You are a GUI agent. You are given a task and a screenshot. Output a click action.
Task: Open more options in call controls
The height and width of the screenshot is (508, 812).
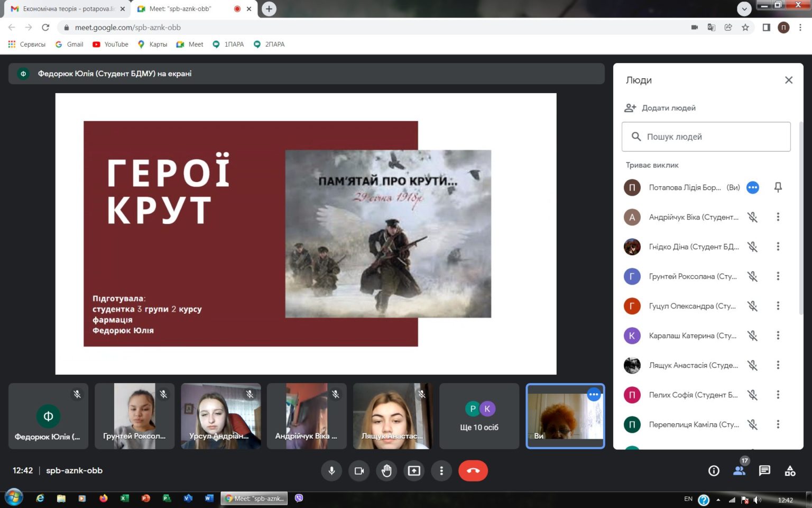tap(441, 470)
